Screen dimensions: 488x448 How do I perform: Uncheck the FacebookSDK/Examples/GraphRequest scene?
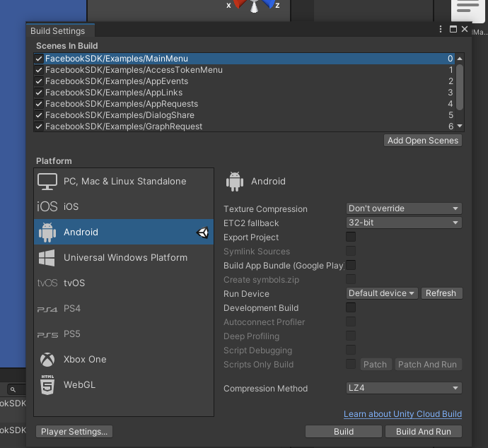tap(39, 126)
